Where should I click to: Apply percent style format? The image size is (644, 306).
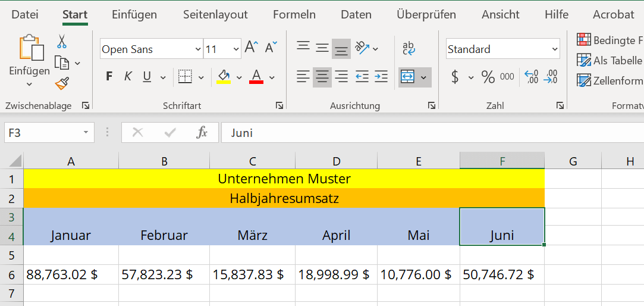click(488, 77)
